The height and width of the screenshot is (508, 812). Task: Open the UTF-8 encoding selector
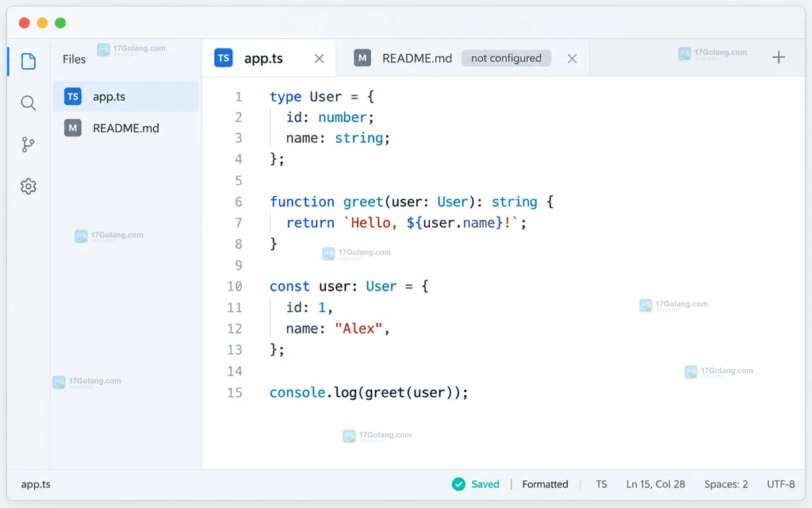(x=780, y=484)
